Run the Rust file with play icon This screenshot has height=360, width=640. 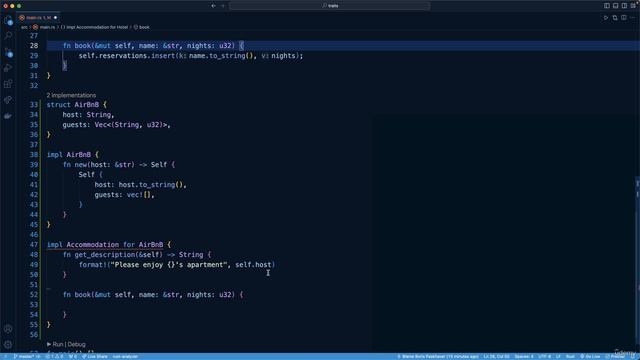[x=606, y=18]
